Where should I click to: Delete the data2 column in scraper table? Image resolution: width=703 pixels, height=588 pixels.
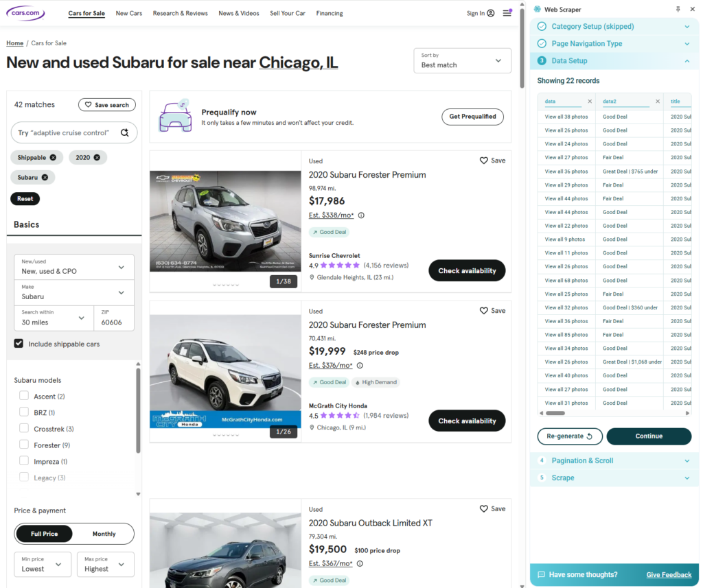(x=657, y=102)
